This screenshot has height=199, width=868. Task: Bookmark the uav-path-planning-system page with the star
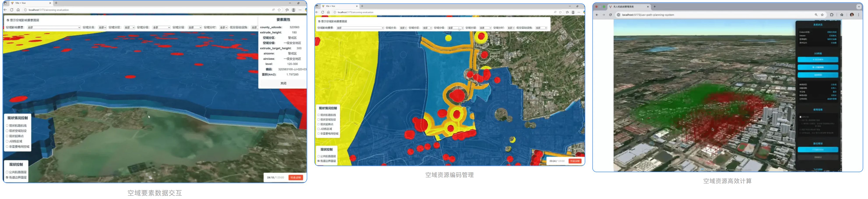pos(822,15)
